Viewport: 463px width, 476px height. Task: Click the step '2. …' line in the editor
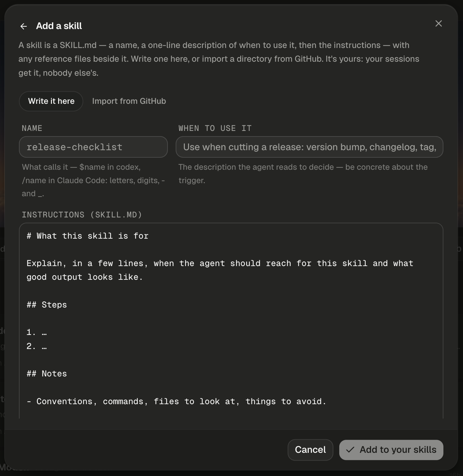[37, 346]
